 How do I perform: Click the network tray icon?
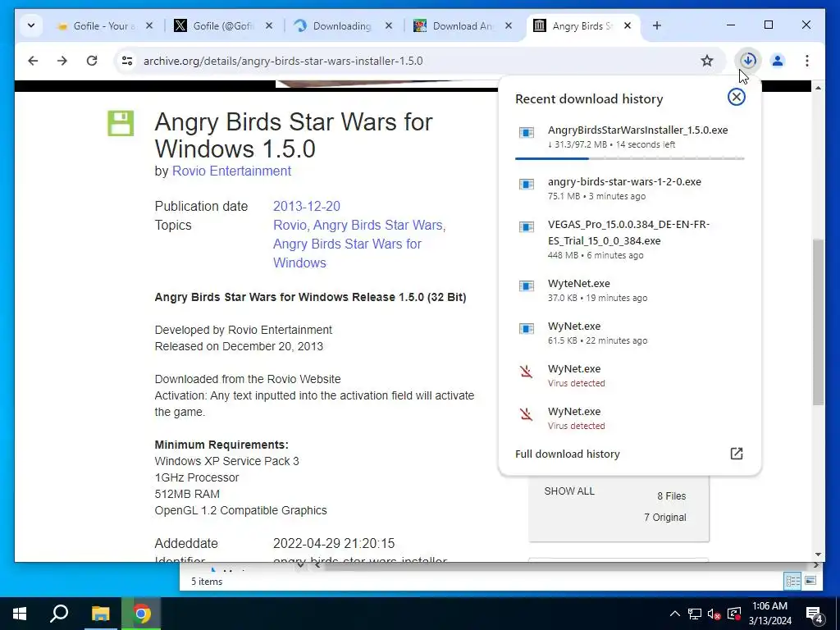pyautogui.click(x=694, y=614)
